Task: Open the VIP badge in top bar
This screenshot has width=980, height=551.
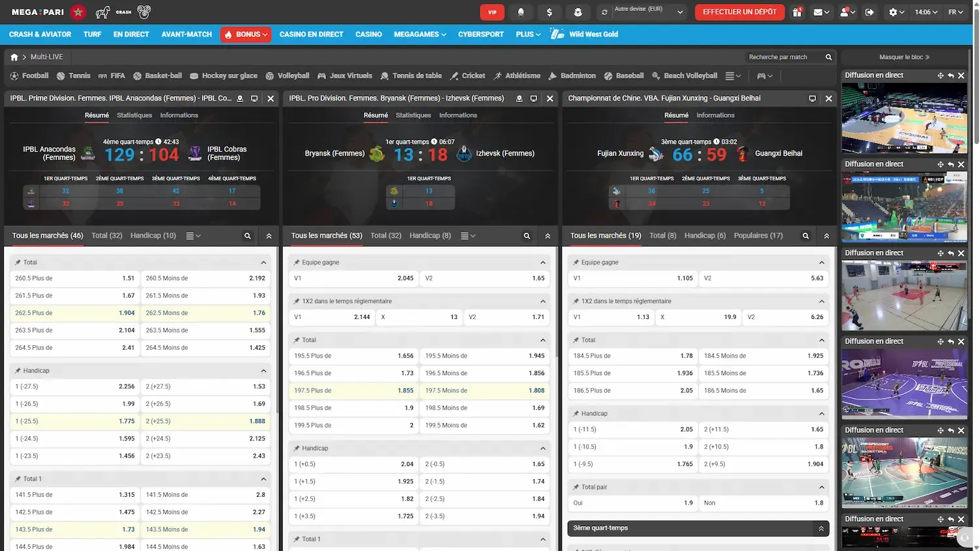Action: [492, 12]
